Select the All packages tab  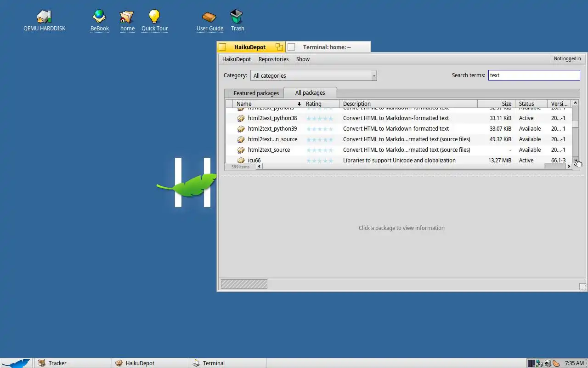coord(310,92)
